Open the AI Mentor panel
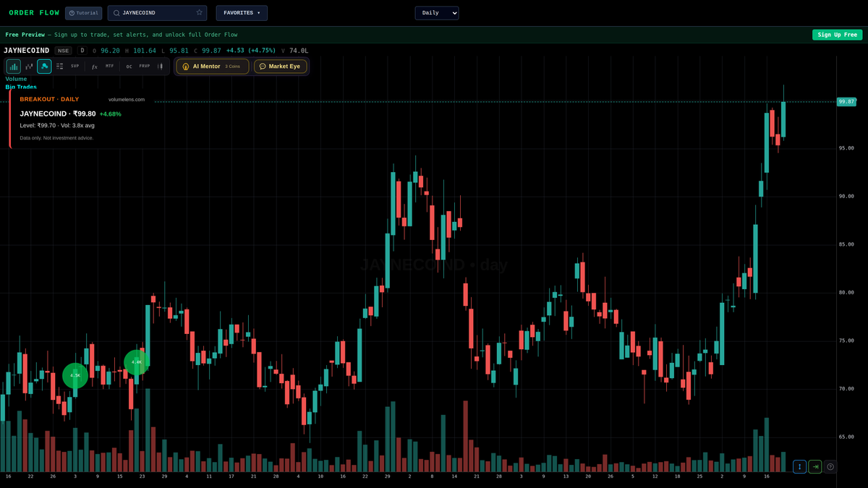The image size is (868, 488). click(212, 66)
